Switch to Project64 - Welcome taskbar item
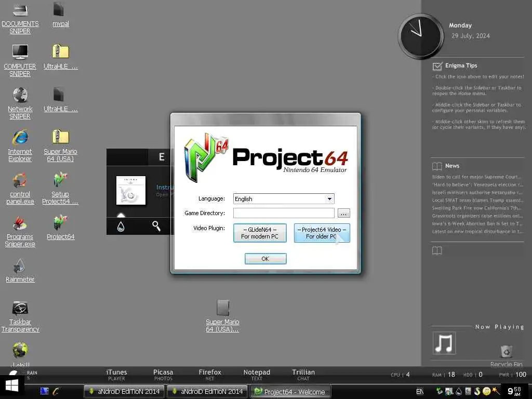 [290, 392]
